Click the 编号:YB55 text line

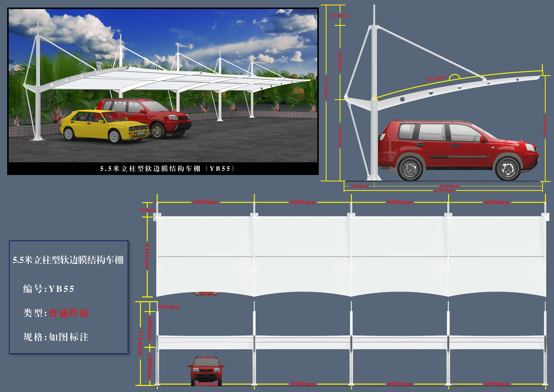pos(48,289)
